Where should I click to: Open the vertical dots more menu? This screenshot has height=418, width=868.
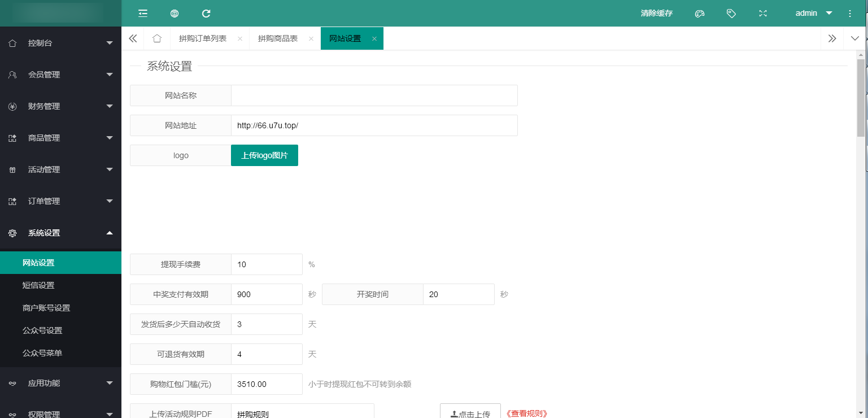850,13
